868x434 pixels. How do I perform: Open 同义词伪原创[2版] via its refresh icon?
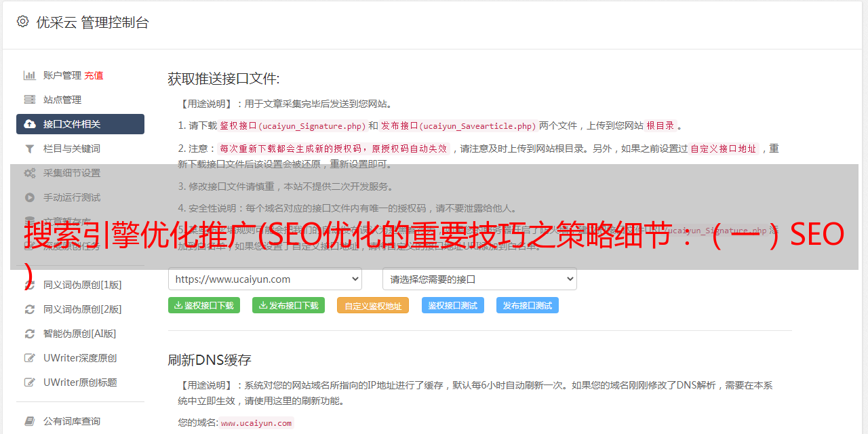point(29,309)
